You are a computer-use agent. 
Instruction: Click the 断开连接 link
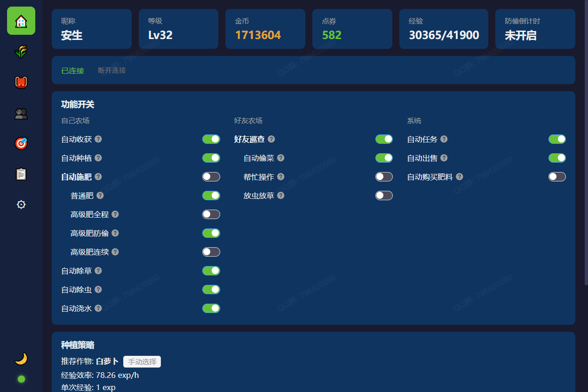(112, 71)
